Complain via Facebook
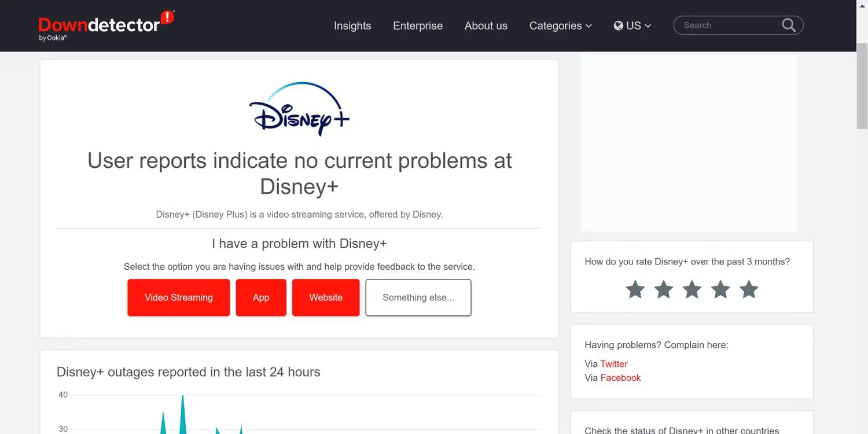Viewport: 868px width, 434px height. (x=620, y=377)
